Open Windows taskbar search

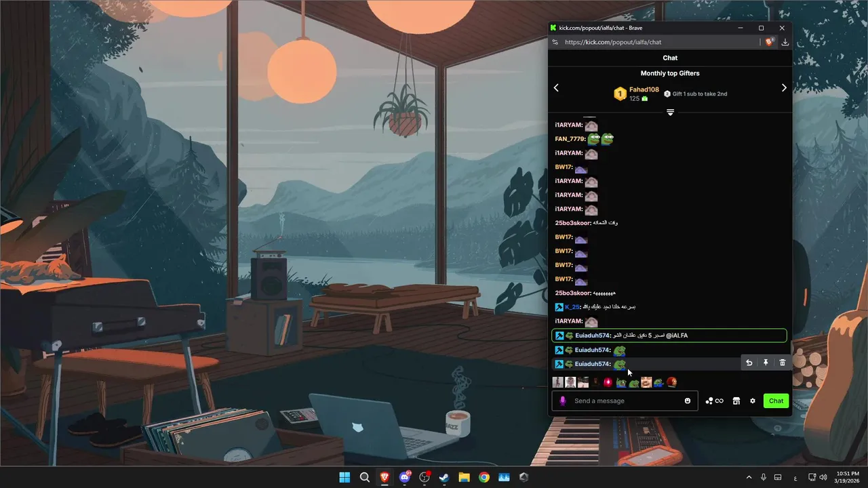click(x=365, y=477)
